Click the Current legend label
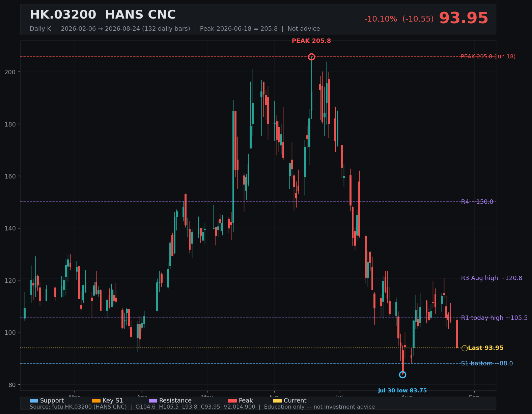 (295, 401)
